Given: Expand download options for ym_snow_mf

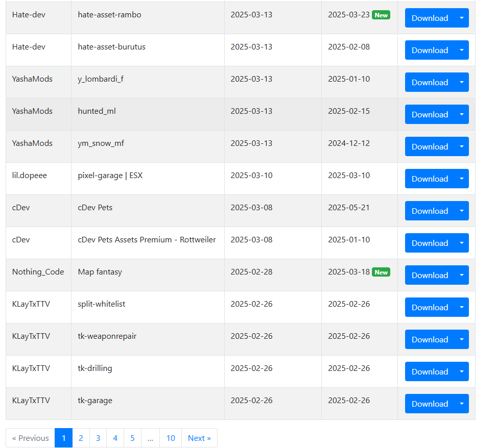Looking at the screenshot, I should (462, 146).
